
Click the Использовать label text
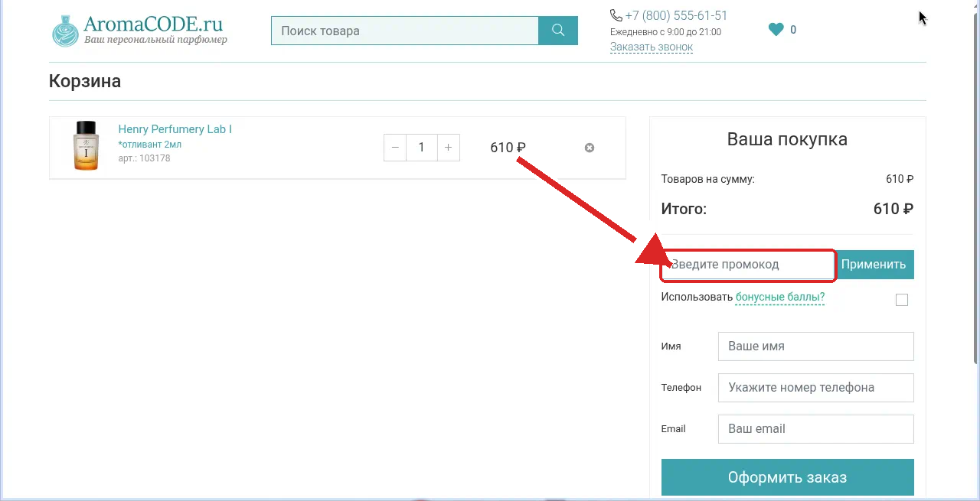pyautogui.click(x=697, y=297)
